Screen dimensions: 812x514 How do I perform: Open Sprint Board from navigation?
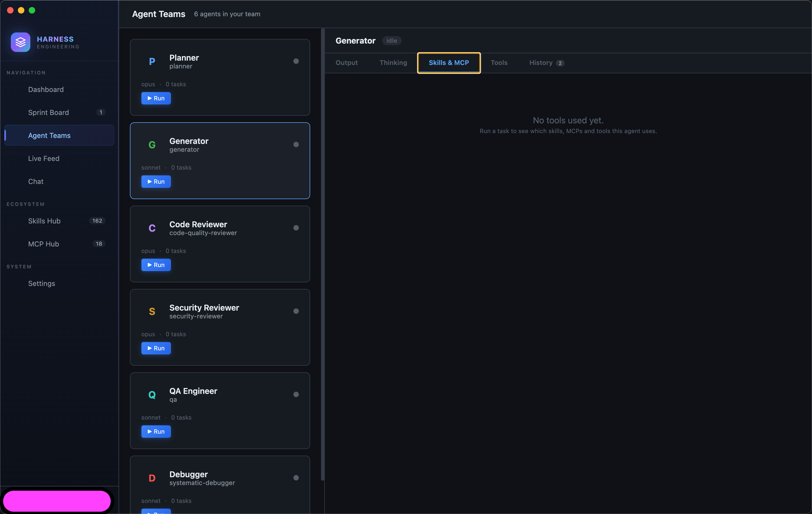(x=59, y=112)
